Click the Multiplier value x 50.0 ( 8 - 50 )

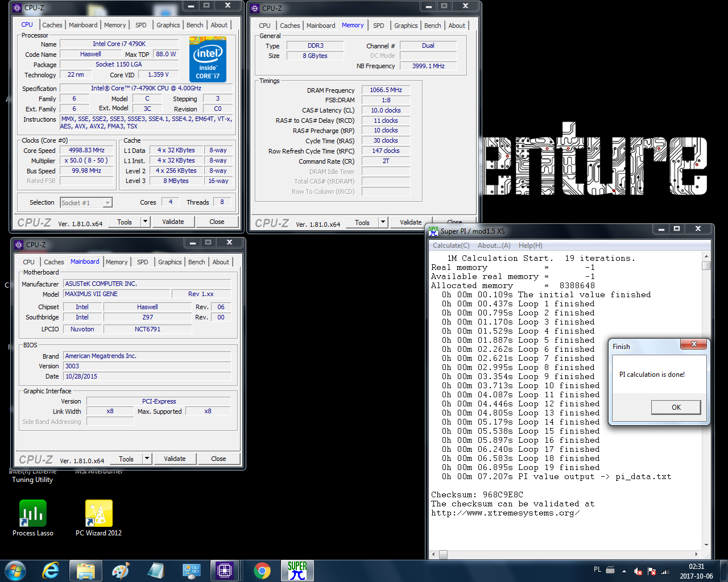click(x=86, y=161)
